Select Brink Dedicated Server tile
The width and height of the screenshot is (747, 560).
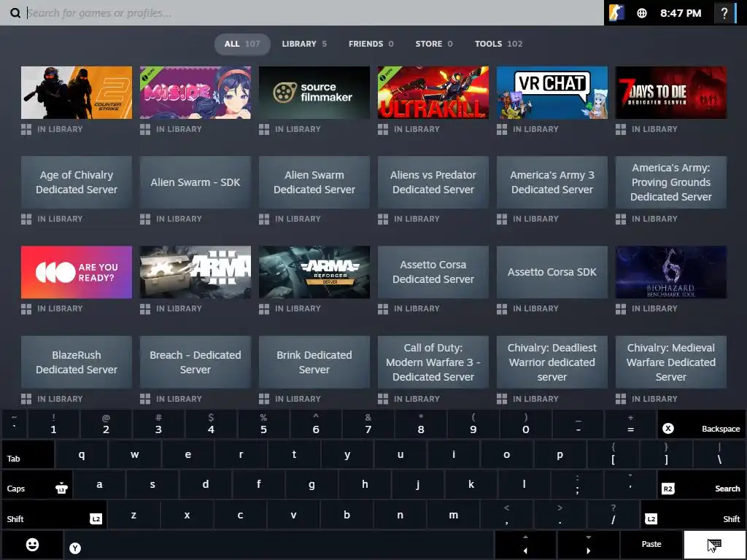tap(314, 362)
